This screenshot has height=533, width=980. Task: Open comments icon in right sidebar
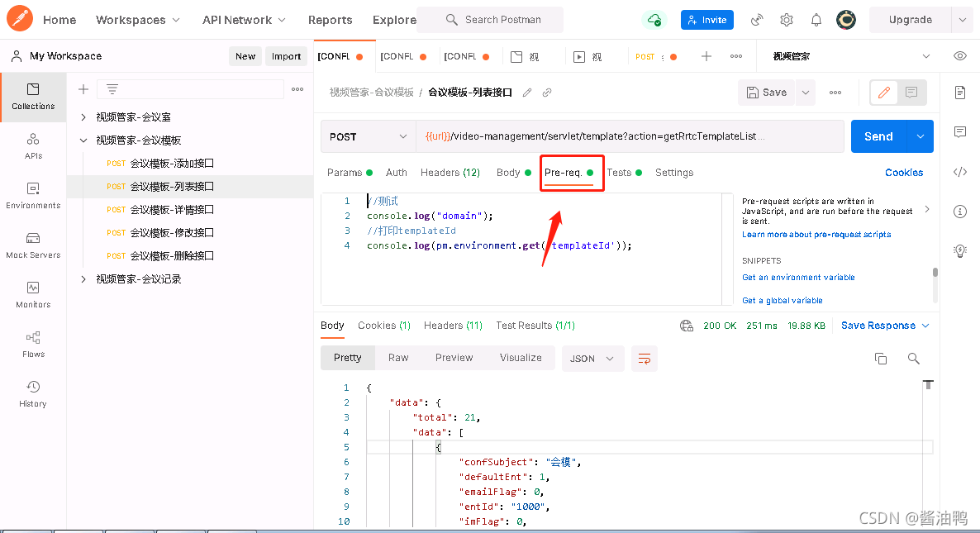point(960,132)
